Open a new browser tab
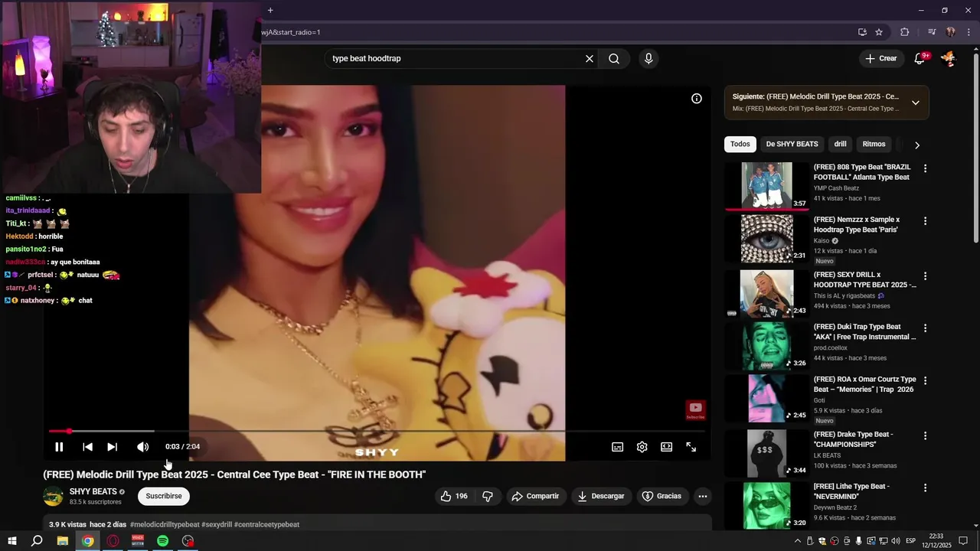The image size is (980, 551). coord(270,11)
